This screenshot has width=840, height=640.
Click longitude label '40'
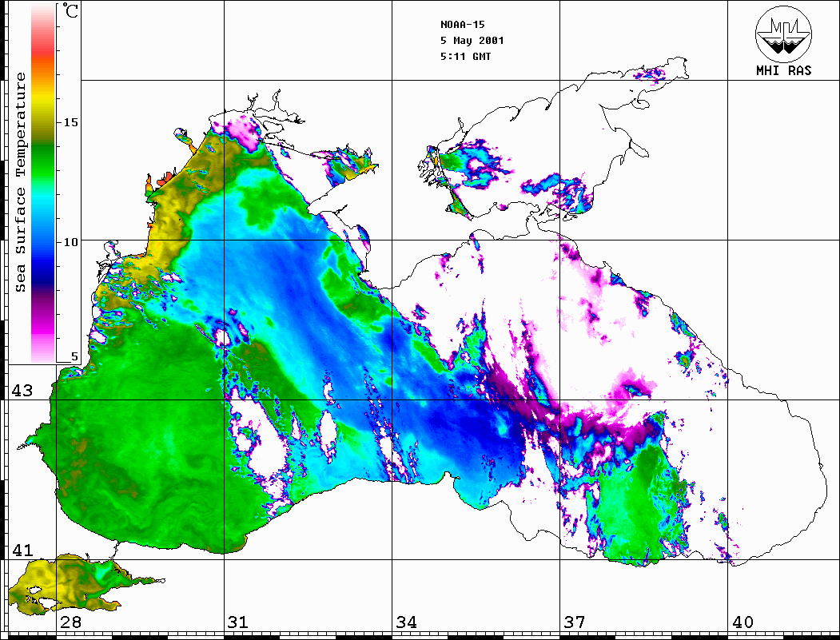[742, 622]
